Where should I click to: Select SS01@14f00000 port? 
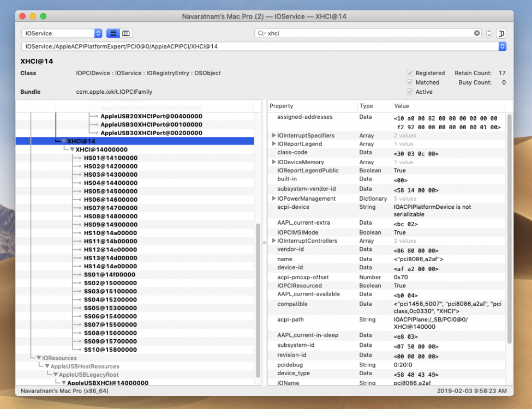click(110, 275)
